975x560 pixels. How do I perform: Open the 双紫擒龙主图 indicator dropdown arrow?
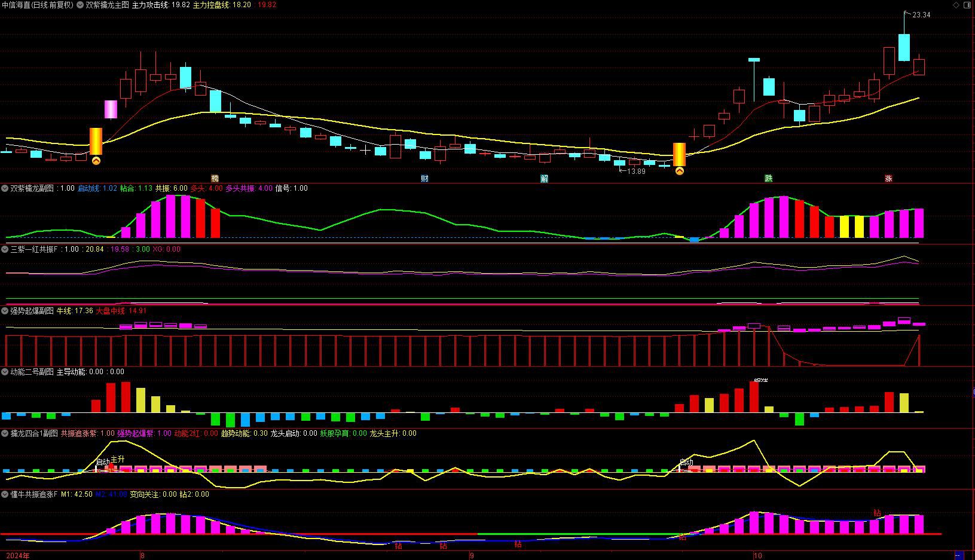tap(81, 5)
